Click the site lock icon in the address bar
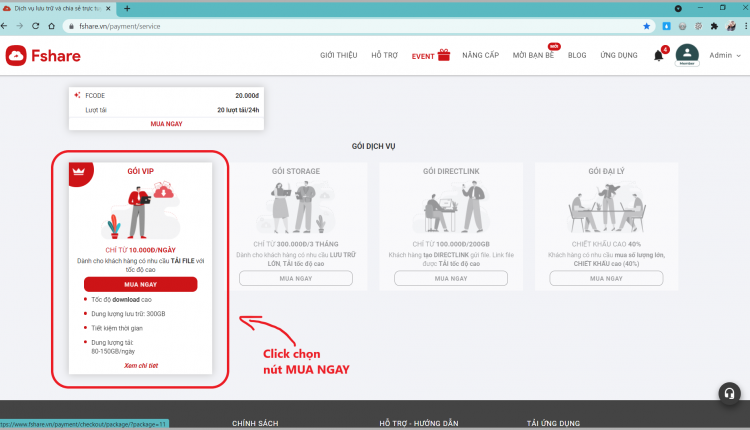The image size is (750, 430). click(71, 26)
